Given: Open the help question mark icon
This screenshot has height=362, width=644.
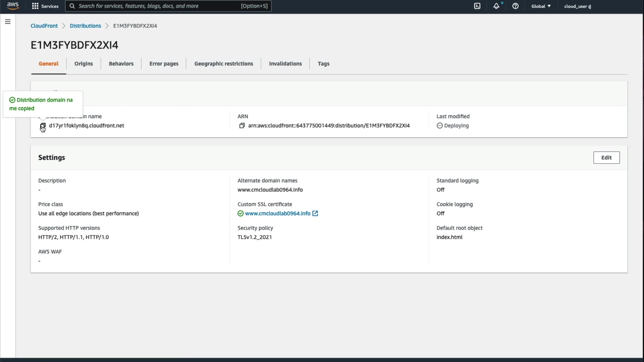Looking at the screenshot, I should (515, 6).
